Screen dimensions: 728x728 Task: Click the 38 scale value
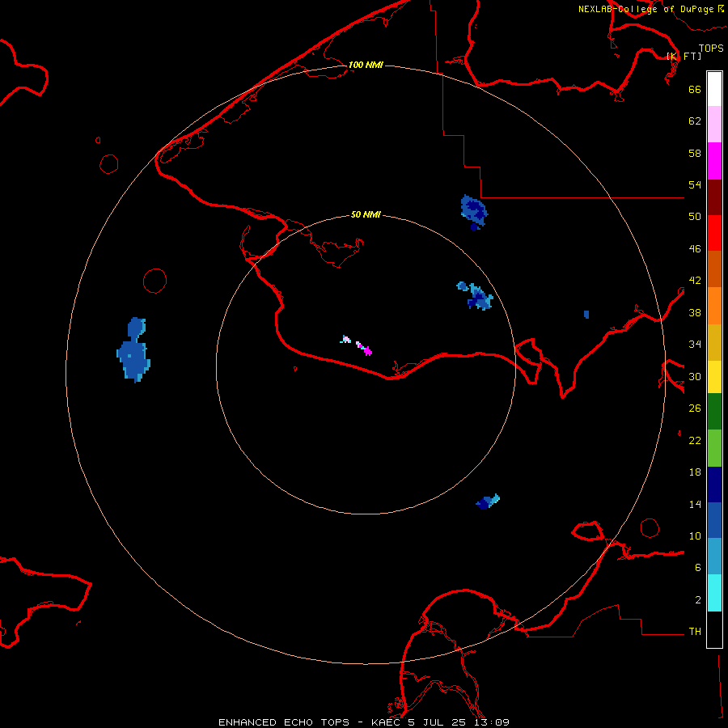695,312
